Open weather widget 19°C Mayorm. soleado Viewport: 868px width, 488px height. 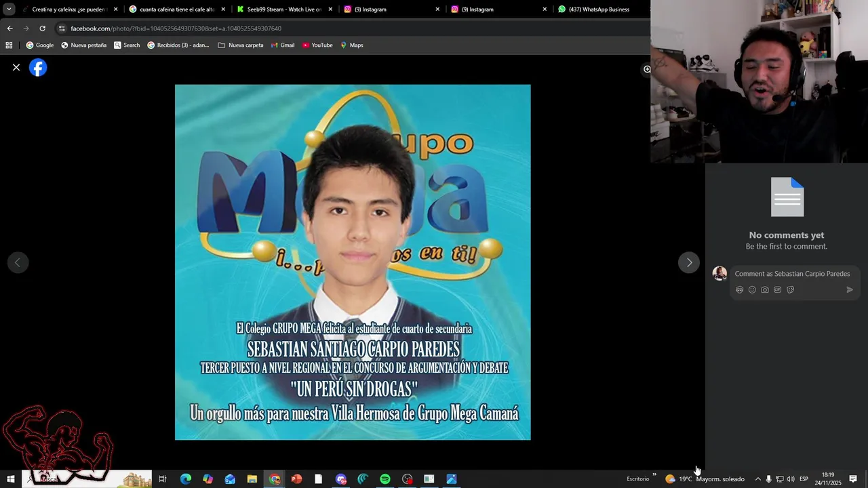tap(705, 479)
